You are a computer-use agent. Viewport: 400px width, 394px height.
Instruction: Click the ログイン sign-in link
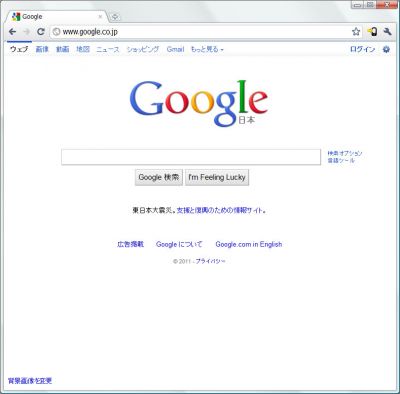[362, 49]
